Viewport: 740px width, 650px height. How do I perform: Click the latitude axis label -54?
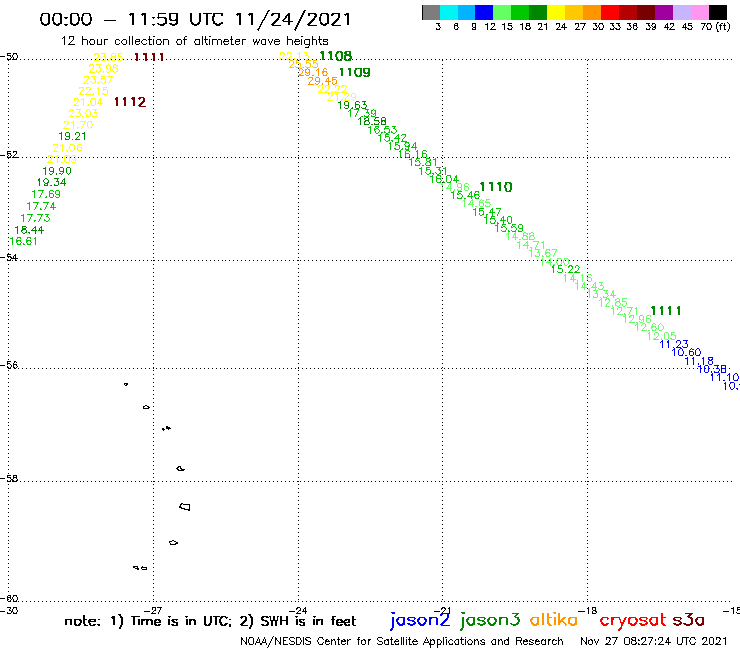pyautogui.click(x=9, y=258)
